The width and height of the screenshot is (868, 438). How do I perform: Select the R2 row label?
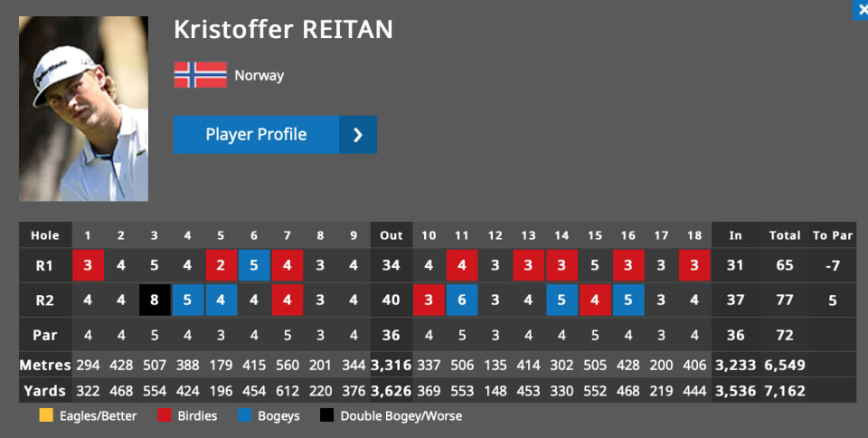(x=45, y=300)
